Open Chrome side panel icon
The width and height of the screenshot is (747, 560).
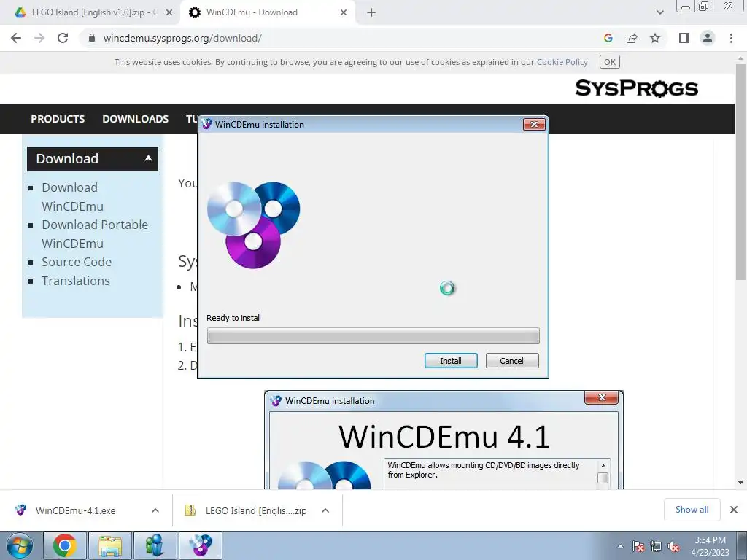684,38
